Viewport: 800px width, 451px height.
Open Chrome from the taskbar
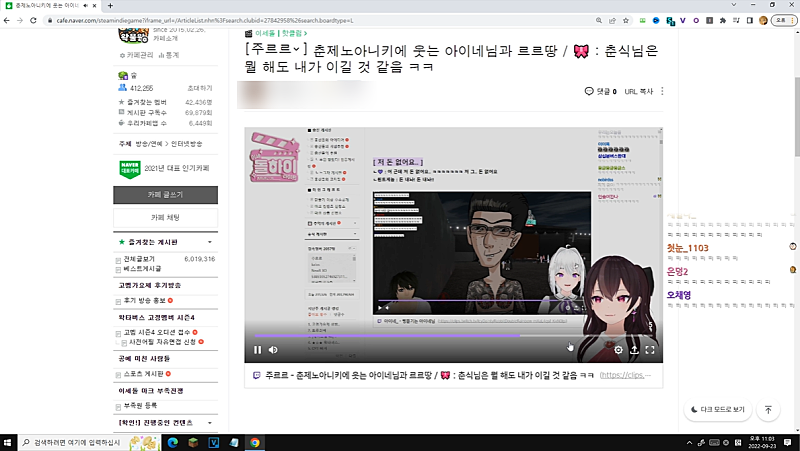[255, 442]
